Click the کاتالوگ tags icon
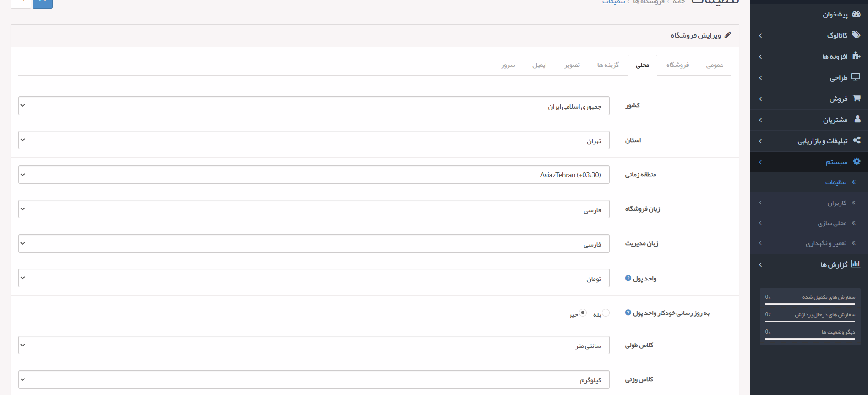Viewport: 868px width, 395px height. [x=856, y=35]
